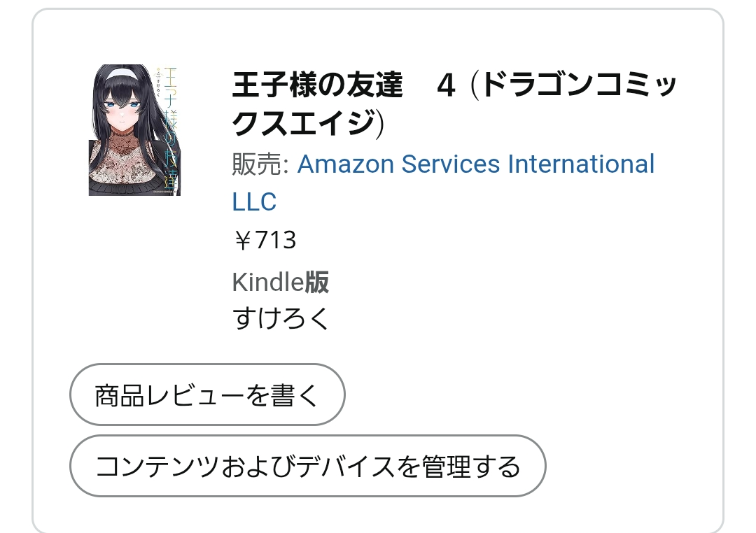Screen dimensions: 756x533
Task: Open the 王子様の友達 4 book cover thumbnail
Action: click(x=134, y=130)
